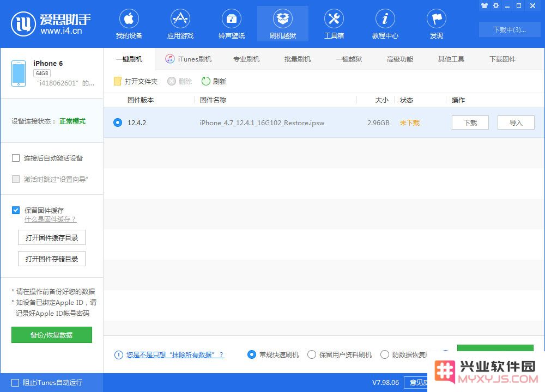Click 打开文件夹 open folder toolbar item
545x392 pixels.
click(136, 81)
